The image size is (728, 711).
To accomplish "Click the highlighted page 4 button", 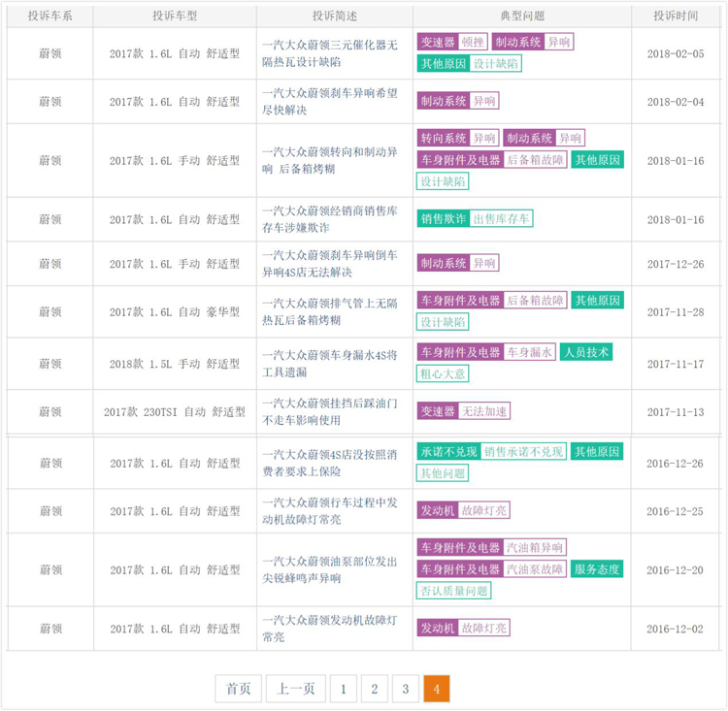I will click(x=437, y=689).
